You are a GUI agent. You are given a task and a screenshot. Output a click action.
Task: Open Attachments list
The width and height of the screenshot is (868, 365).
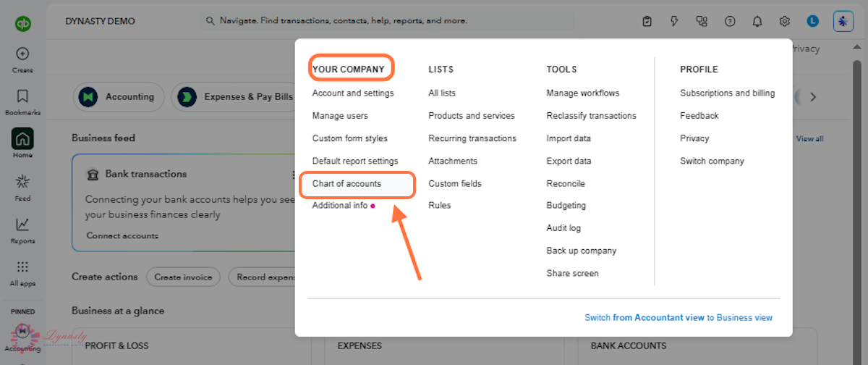(453, 161)
